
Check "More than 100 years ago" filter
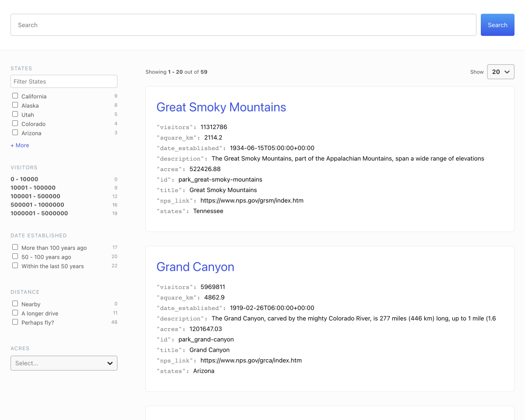15,247
